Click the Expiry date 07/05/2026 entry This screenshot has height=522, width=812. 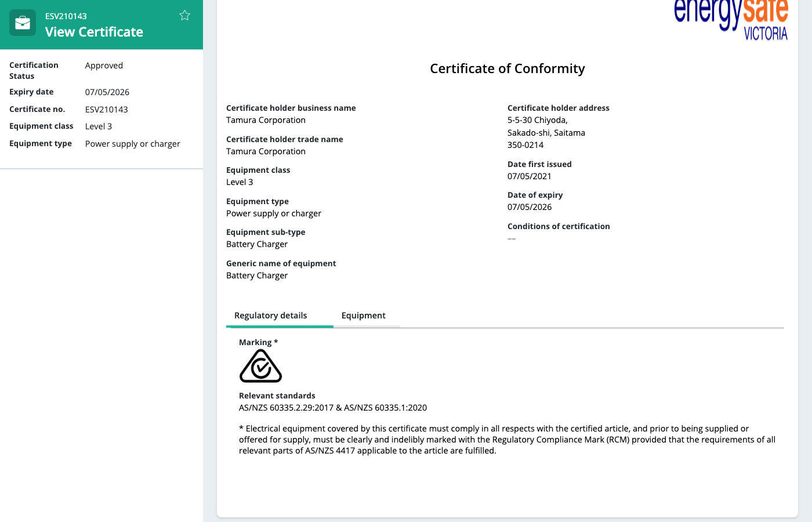[x=107, y=92]
